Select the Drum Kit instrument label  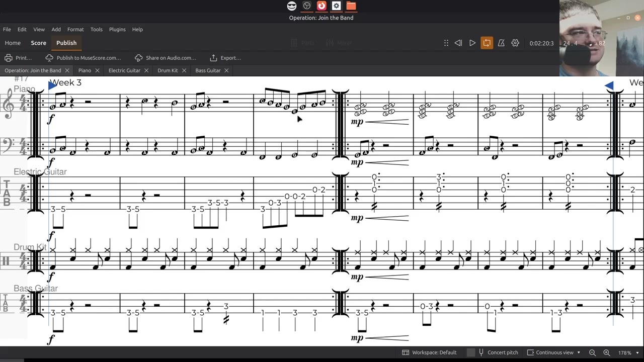tap(30, 247)
